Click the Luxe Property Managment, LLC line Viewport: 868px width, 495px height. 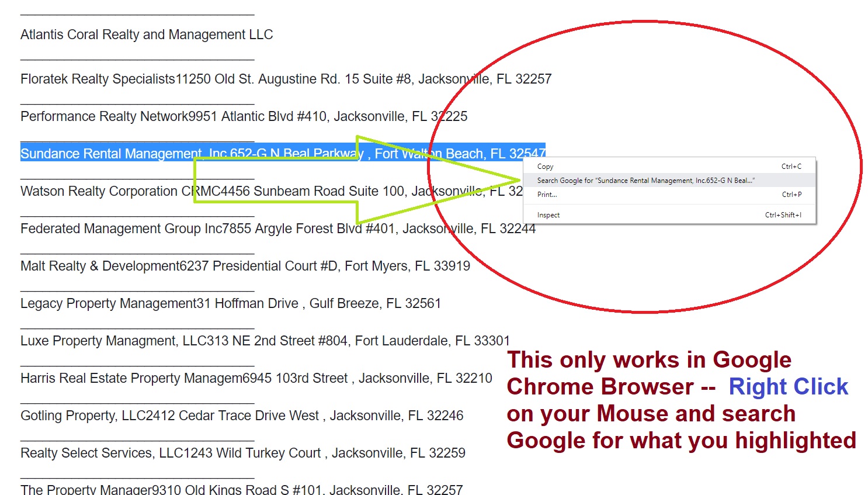click(265, 341)
